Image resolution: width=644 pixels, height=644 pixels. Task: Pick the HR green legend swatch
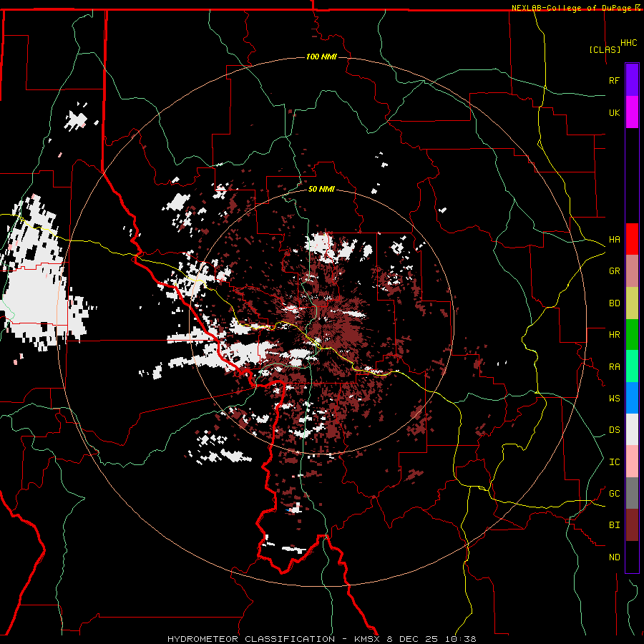coord(632,334)
